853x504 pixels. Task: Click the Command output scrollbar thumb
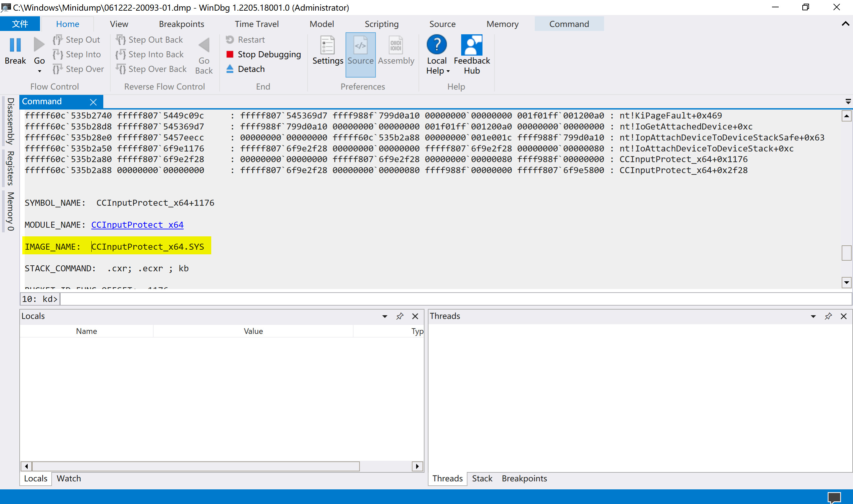pos(846,253)
